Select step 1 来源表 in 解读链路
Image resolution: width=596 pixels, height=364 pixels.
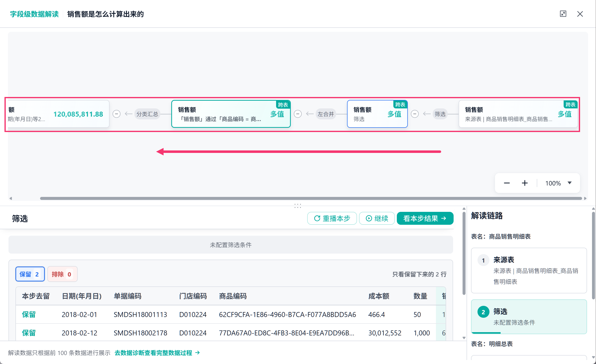529,271
